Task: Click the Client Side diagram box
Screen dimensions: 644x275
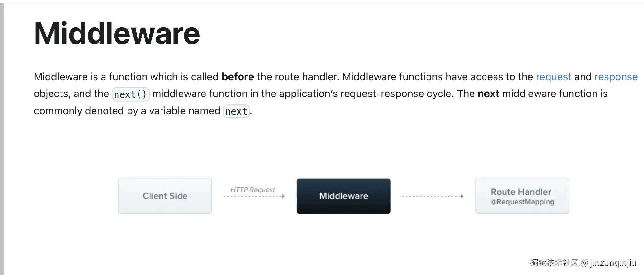Action: [165, 196]
